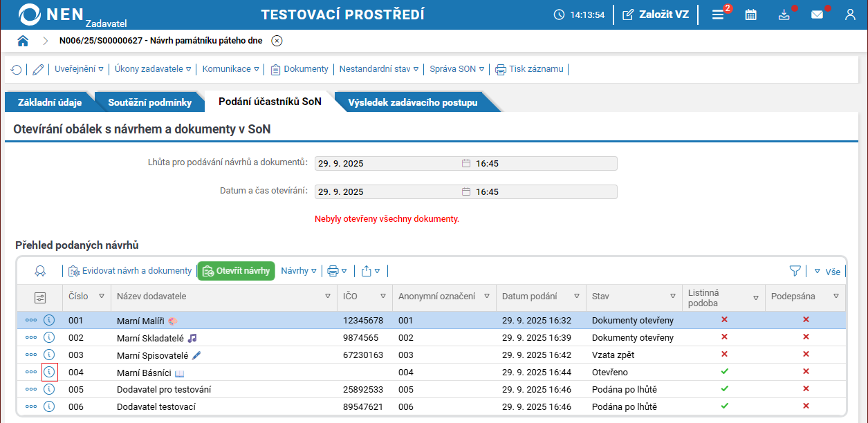
Task: Open the downloads inbox icon
Action: tap(784, 14)
